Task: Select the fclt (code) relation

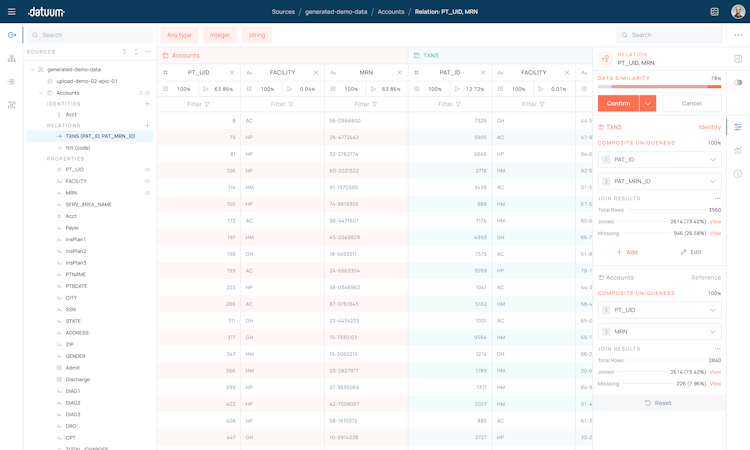Action: 78,148
